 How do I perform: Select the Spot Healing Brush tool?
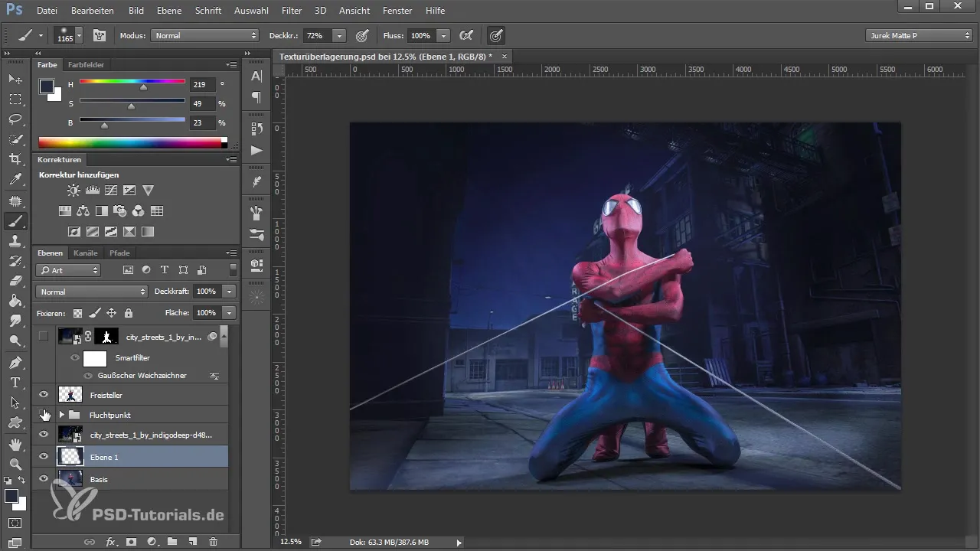pyautogui.click(x=15, y=201)
